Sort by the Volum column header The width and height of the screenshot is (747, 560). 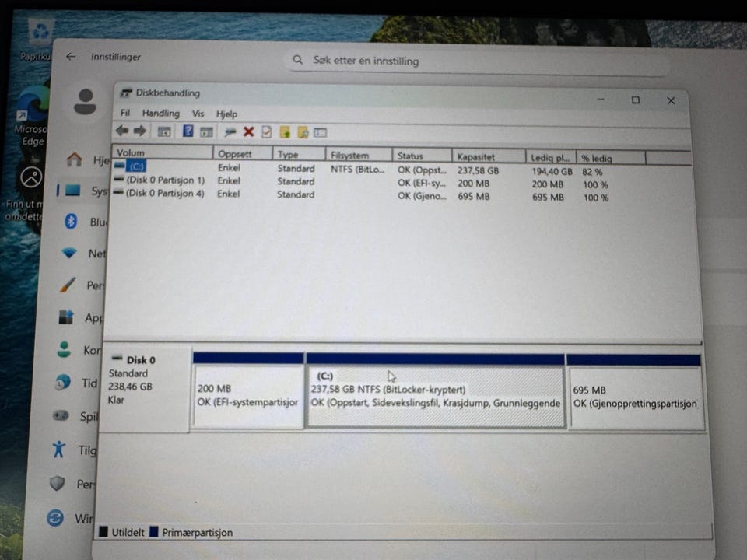tap(163, 153)
